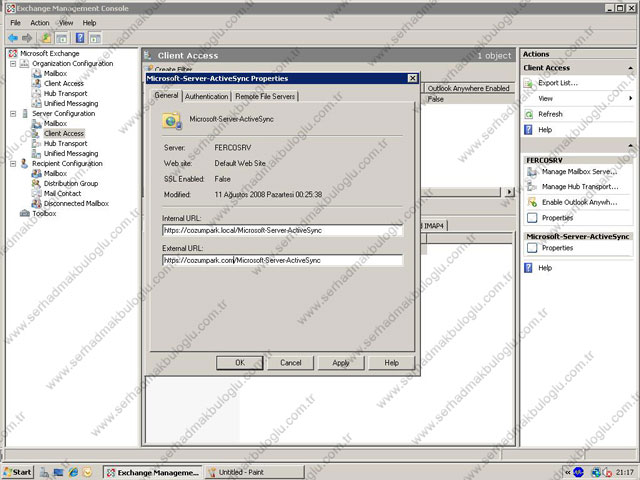Screen dimensions: 640x480
Task: Click the taskbar clock showing 21:17
Action: (x=624, y=472)
